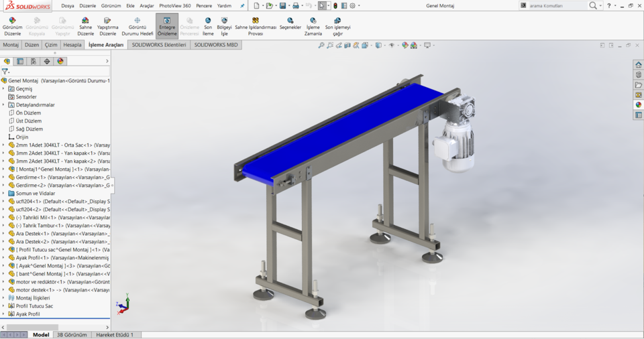Switch to SOLIDWORKS Eklentileri tab

(x=159, y=45)
